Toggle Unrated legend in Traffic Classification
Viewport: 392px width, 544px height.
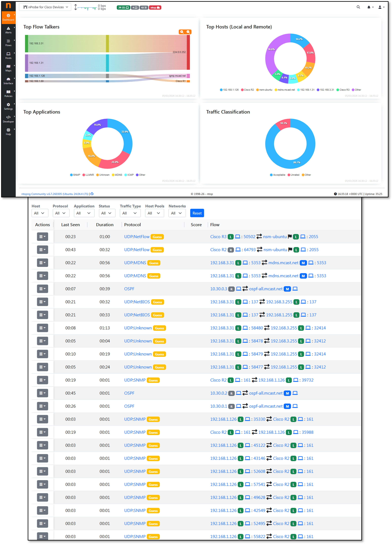tap(294, 175)
